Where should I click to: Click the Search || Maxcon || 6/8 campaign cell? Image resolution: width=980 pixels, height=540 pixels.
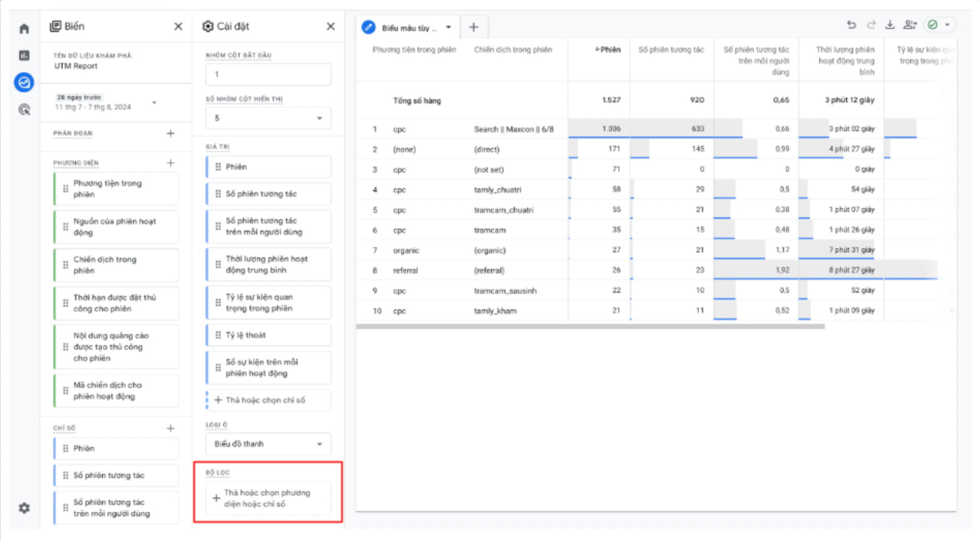click(x=514, y=129)
